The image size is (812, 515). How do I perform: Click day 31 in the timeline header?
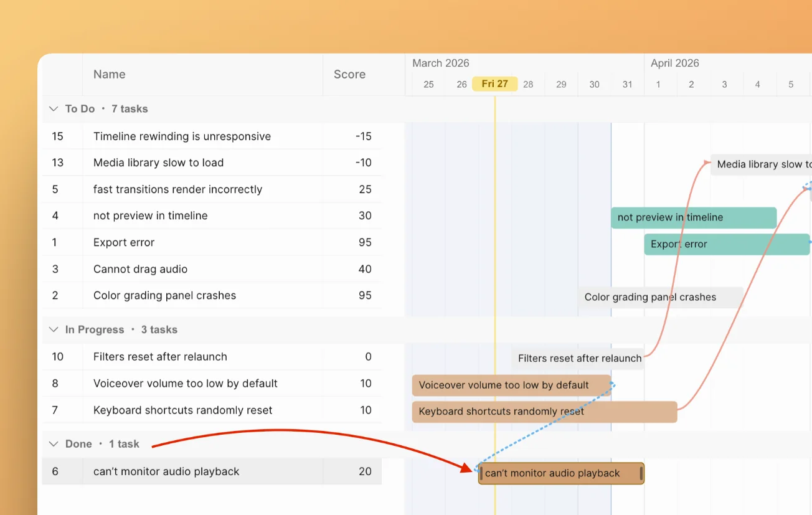(x=627, y=85)
